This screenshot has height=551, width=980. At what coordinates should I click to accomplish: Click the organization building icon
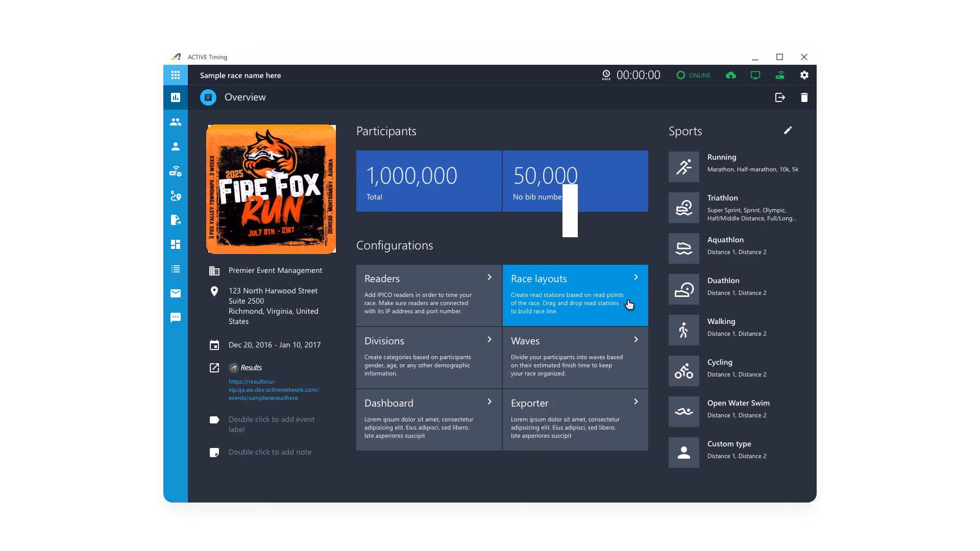214,271
